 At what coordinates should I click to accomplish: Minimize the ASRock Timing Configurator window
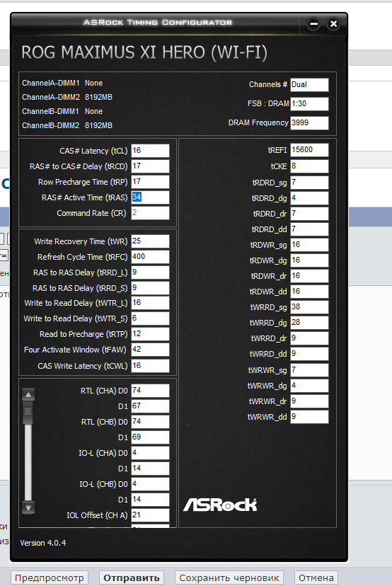(313, 24)
